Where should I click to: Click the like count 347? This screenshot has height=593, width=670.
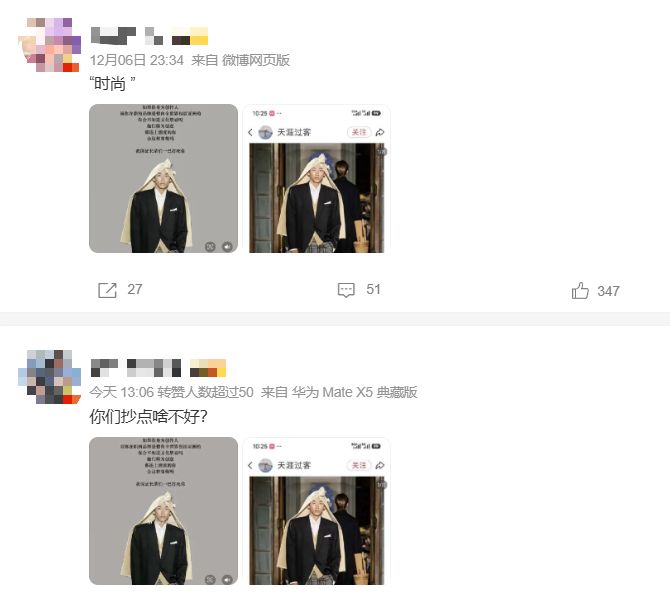tap(608, 291)
